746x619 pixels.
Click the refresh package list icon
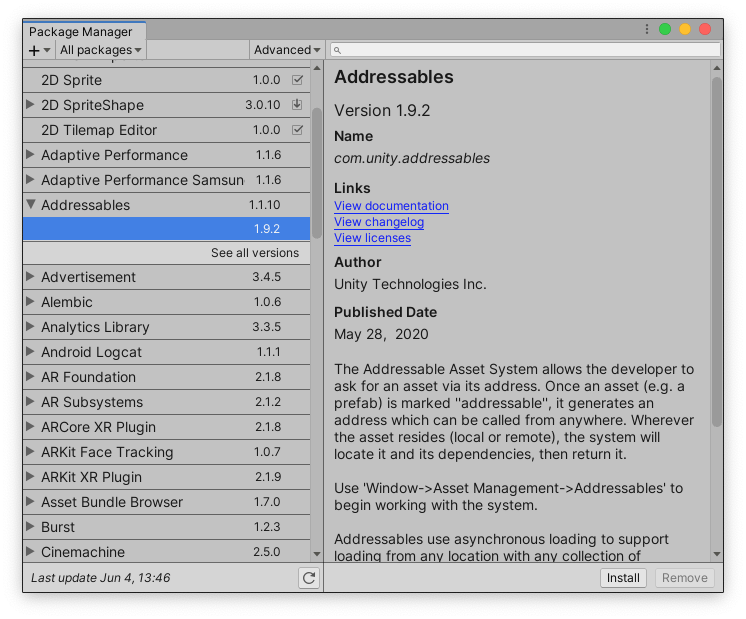click(309, 578)
